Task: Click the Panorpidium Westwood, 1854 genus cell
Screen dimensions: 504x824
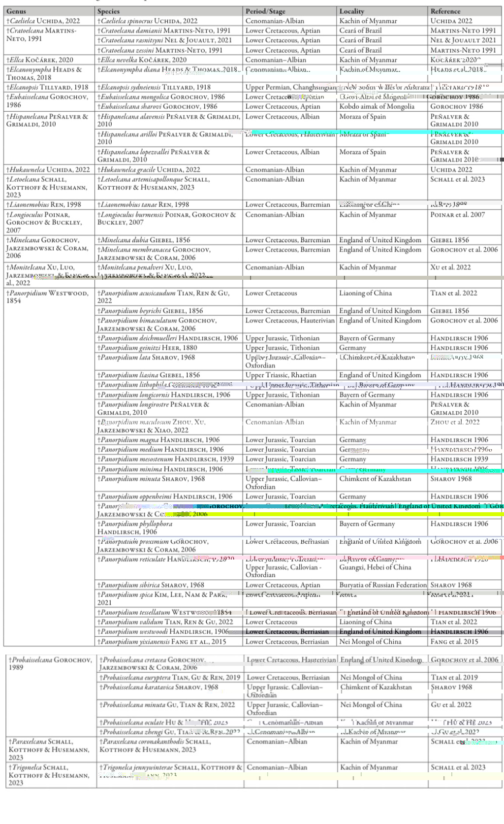Action: [x=47, y=297]
